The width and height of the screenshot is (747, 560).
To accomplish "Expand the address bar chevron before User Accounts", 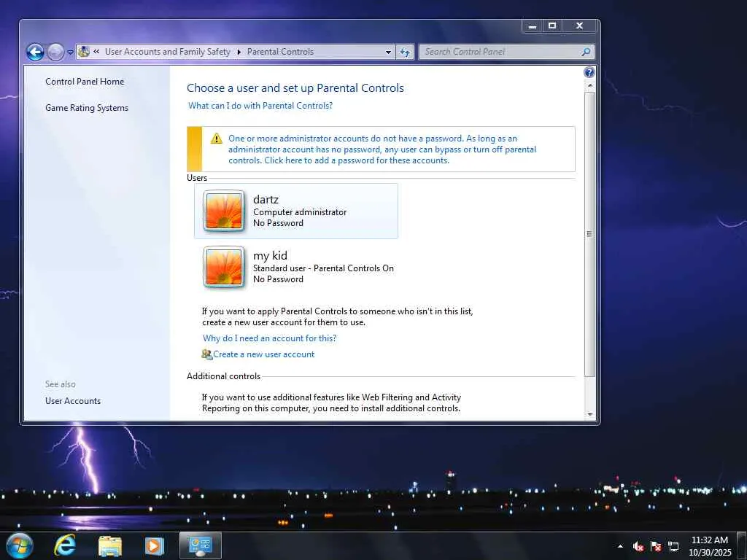I will point(96,52).
